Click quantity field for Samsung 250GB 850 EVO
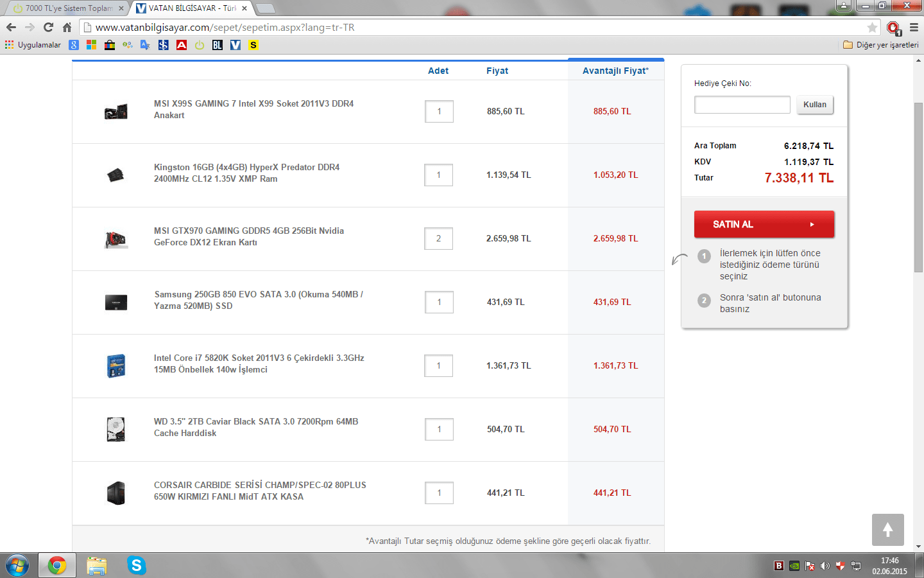Viewport: 924px width, 578px height. pyautogui.click(x=439, y=302)
